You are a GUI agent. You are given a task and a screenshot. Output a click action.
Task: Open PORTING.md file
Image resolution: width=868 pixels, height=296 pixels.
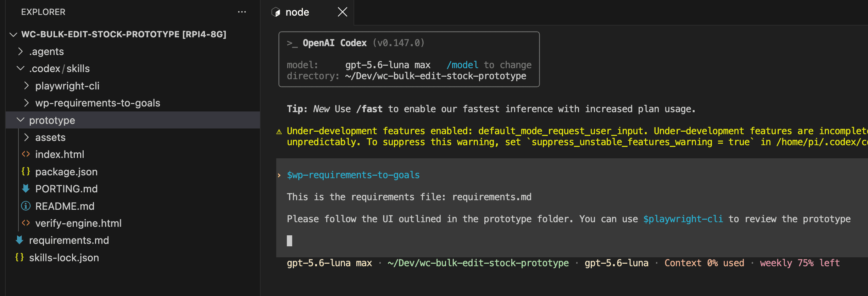66,189
